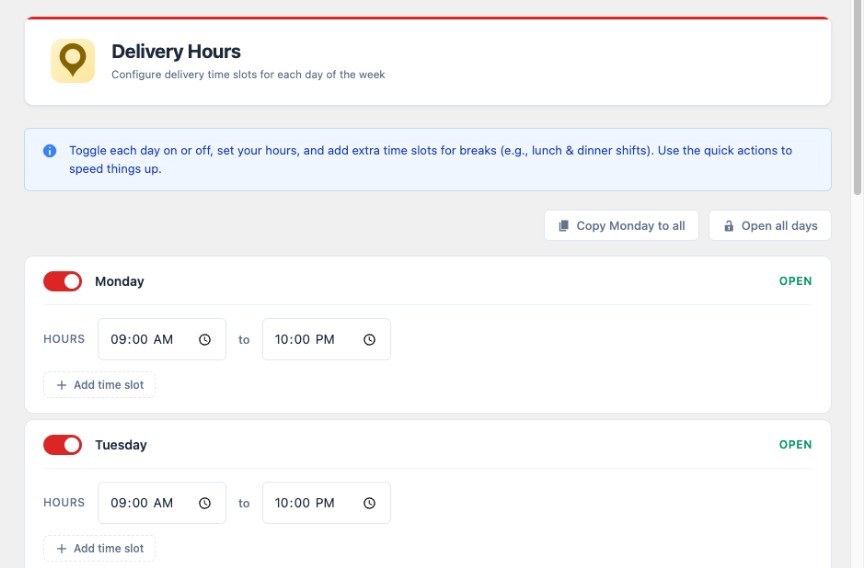
Task: Click the Delivery Hours heading
Action: [x=176, y=51]
